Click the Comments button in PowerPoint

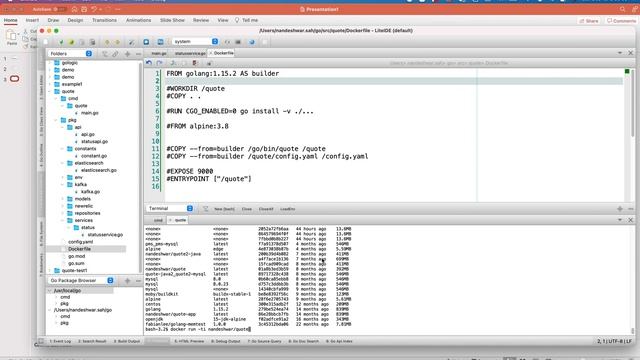click(x=621, y=20)
